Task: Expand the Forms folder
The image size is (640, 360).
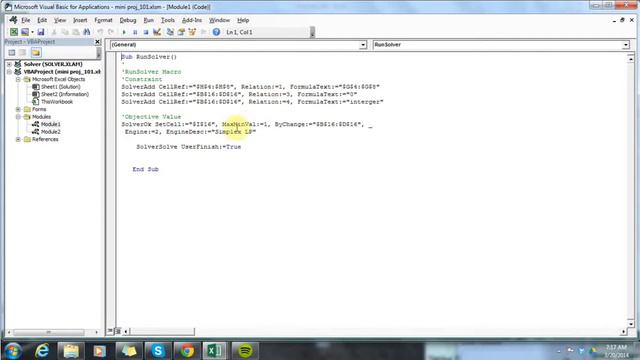Action: pyautogui.click(x=18, y=109)
